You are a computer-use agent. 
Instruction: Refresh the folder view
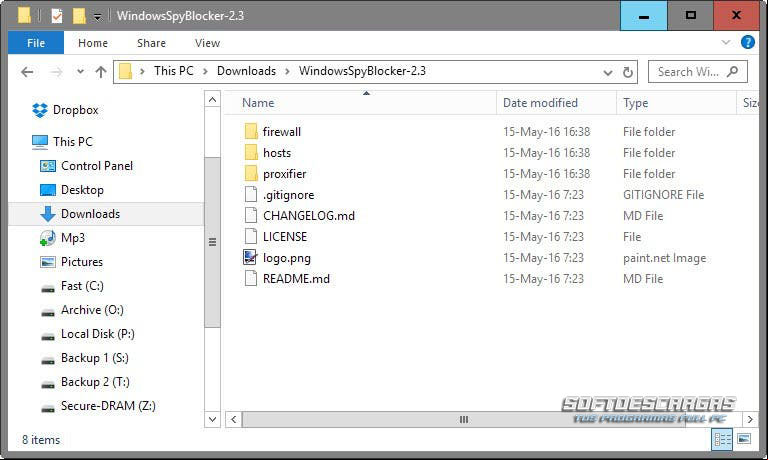627,73
